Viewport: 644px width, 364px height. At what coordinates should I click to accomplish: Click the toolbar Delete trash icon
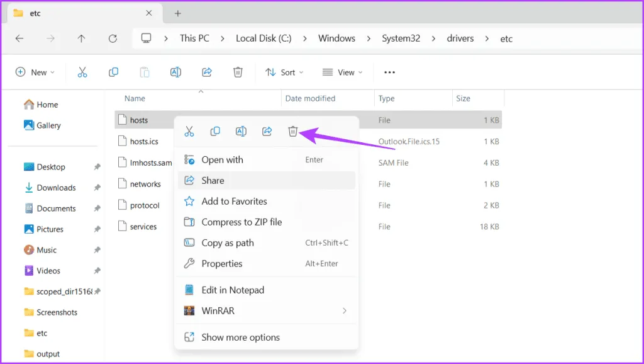click(238, 72)
